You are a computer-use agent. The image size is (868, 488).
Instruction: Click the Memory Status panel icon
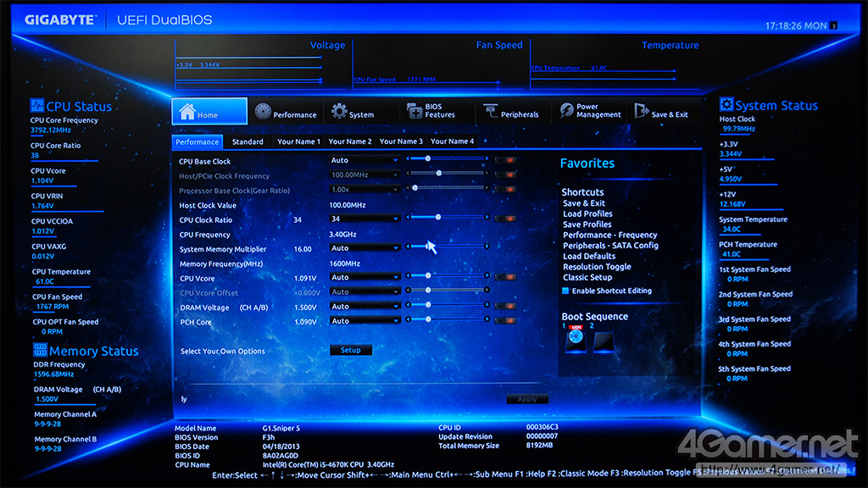pos(40,350)
